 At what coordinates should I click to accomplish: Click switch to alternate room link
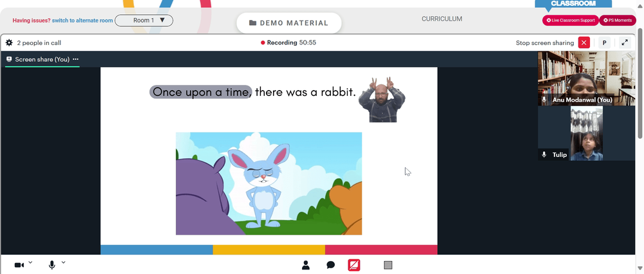click(82, 20)
